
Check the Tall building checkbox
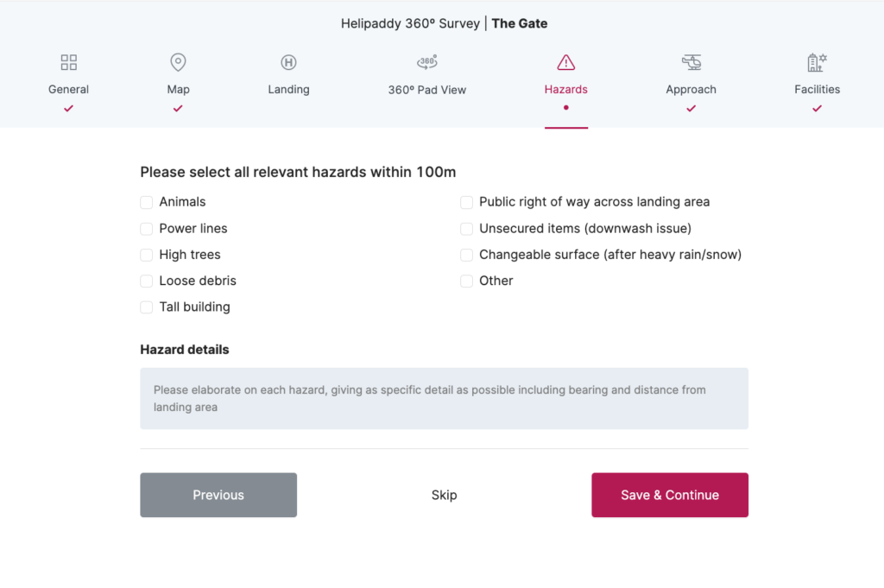tap(147, 307)
